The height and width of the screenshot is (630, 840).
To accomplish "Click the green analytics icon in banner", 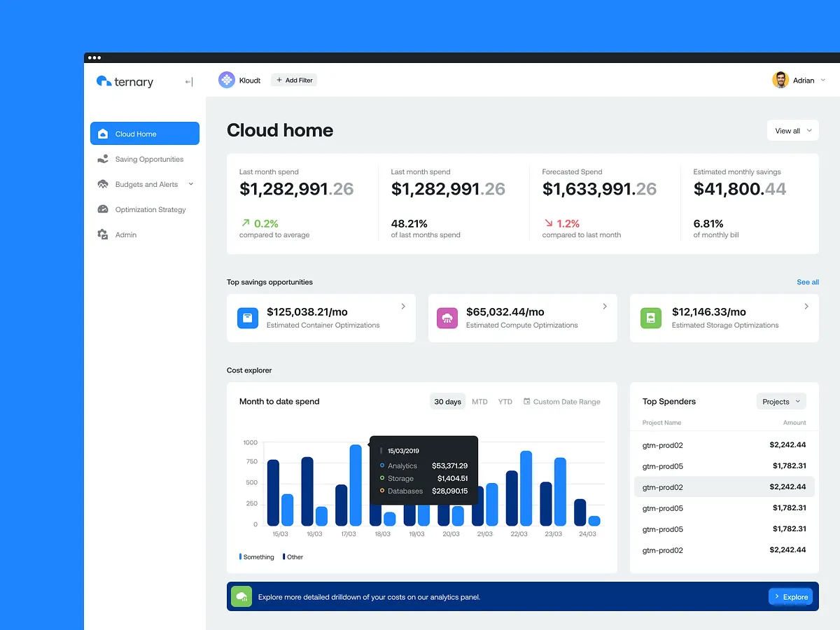I will pyautogui.click(x=241, y=596).
